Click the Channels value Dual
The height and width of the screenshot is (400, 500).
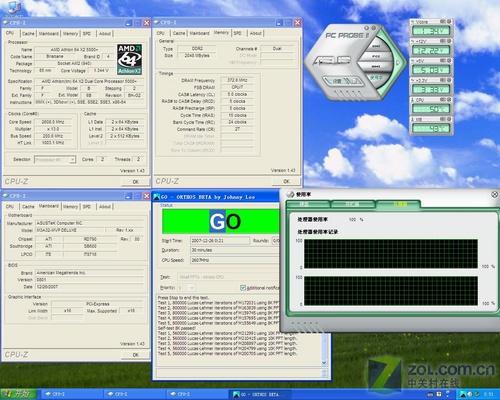pos(277,48)
